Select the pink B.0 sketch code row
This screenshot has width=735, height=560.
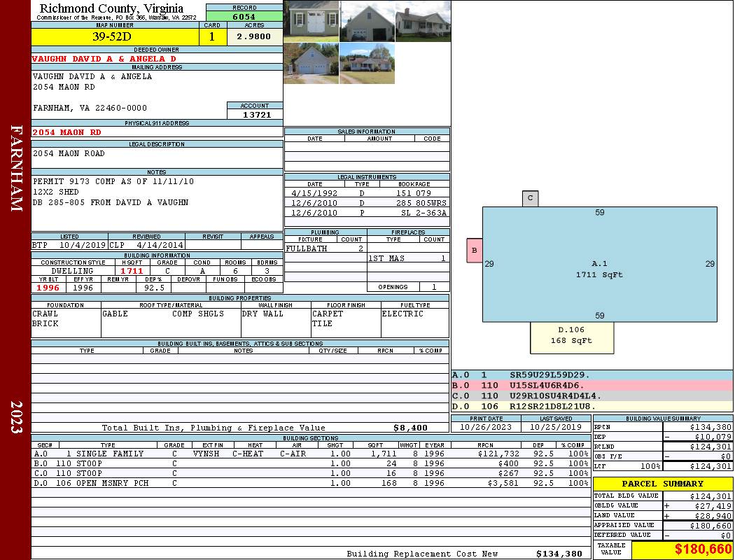pyautogui.click(x=591, y=386)
